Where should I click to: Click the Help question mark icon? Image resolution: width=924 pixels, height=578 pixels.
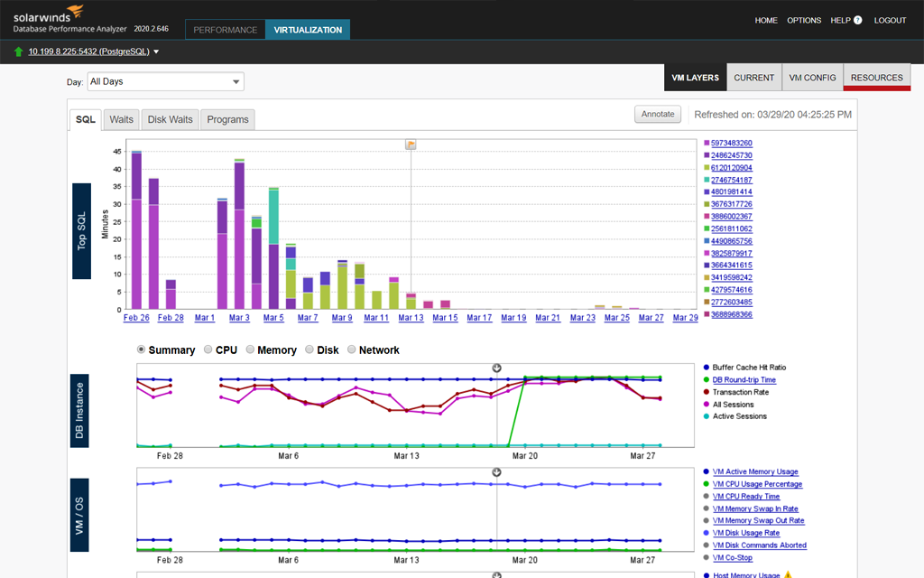[x=857, y=21]
